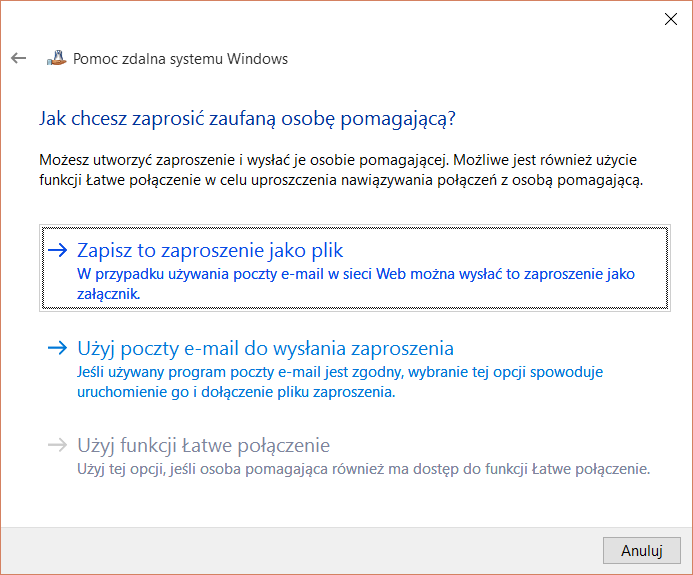
Task: Click description text about sending invitation as 'załącznik'
Action: pyautogui.click(x=355, y=283)
